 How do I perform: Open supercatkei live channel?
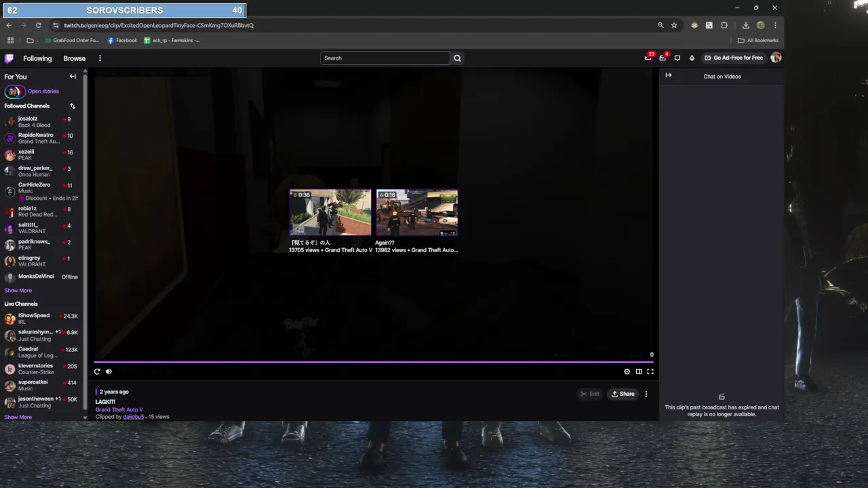coord(41,385)
